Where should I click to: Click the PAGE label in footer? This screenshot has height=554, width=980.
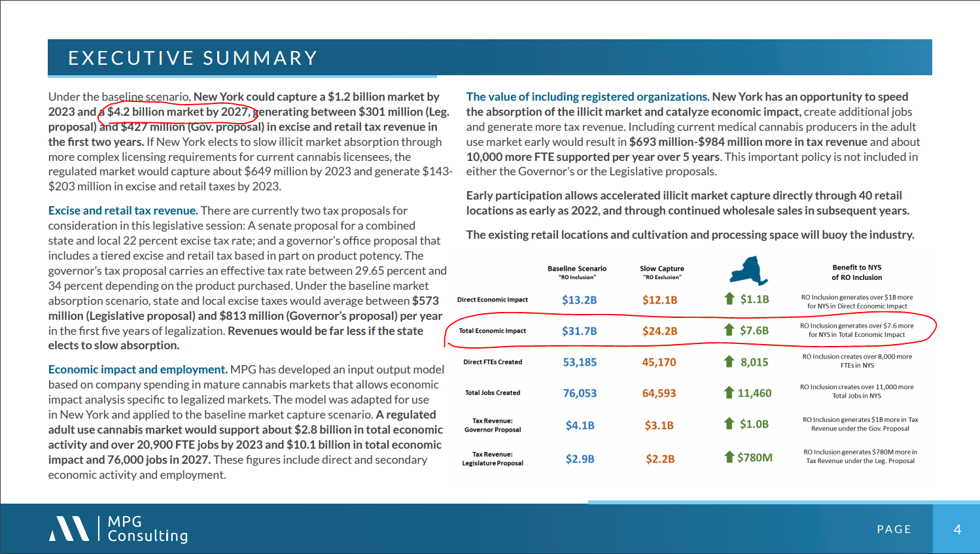point(894,529)
